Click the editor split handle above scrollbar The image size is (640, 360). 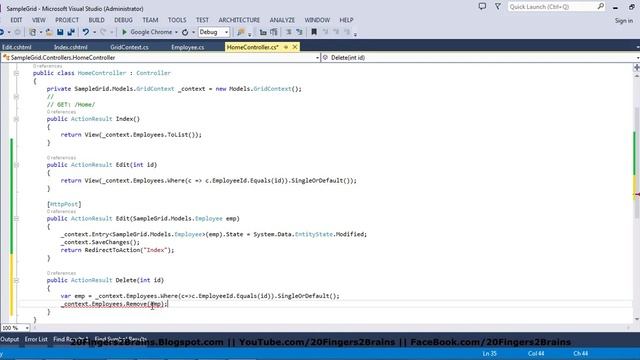point(636,68)
